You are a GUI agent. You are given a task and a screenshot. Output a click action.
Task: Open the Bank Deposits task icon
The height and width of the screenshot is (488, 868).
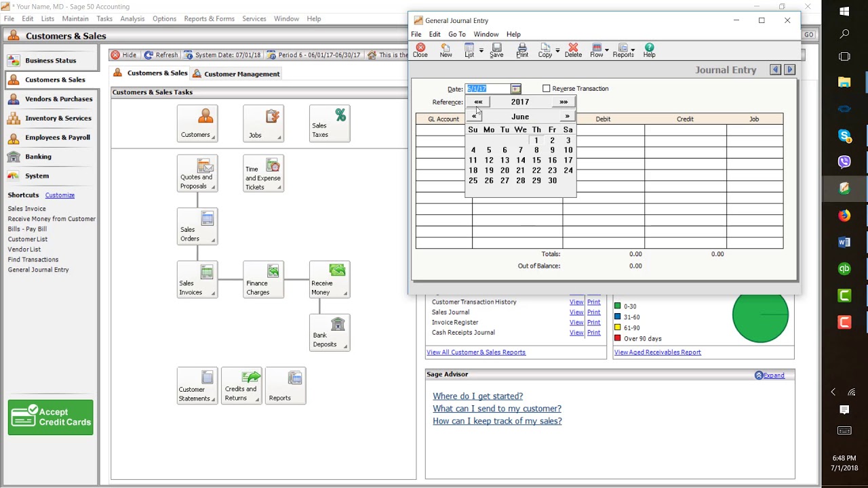[x=330, y=332]
